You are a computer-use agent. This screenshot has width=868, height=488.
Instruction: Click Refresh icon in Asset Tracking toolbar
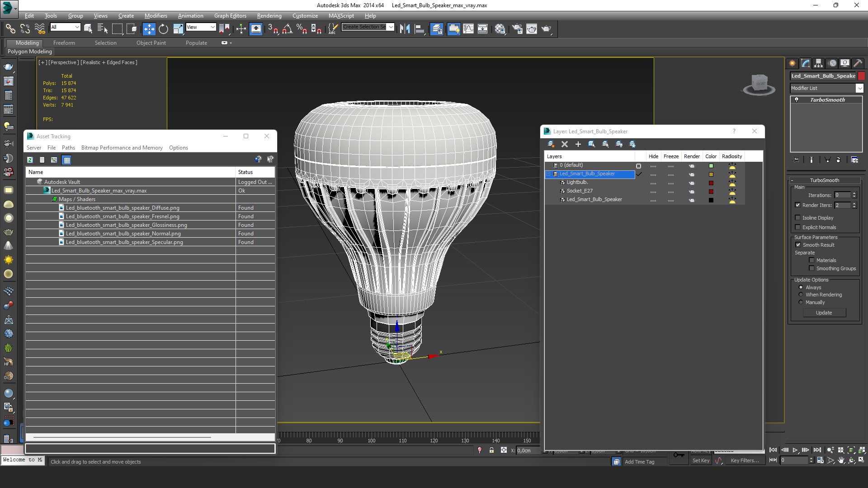coord(30,160)
